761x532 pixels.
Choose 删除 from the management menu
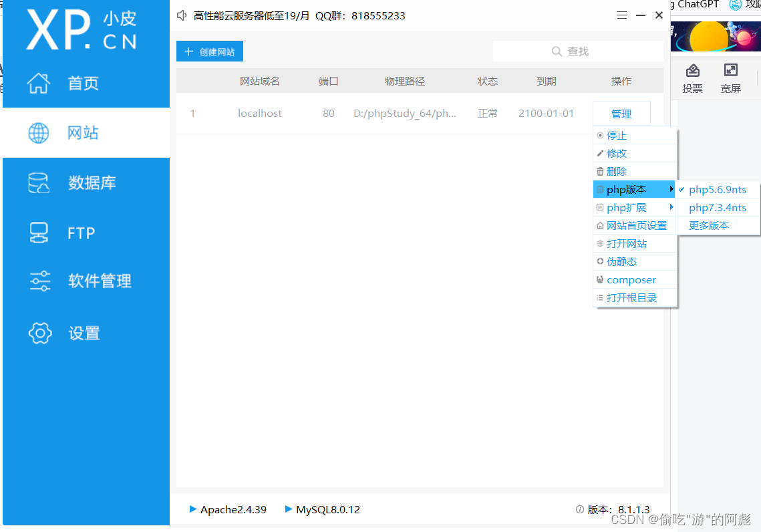pos(617,170)
